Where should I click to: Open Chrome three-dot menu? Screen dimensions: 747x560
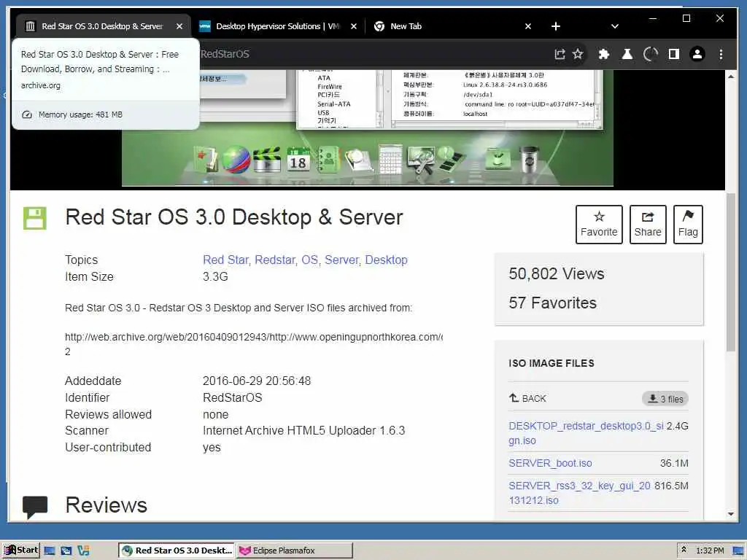721,54
